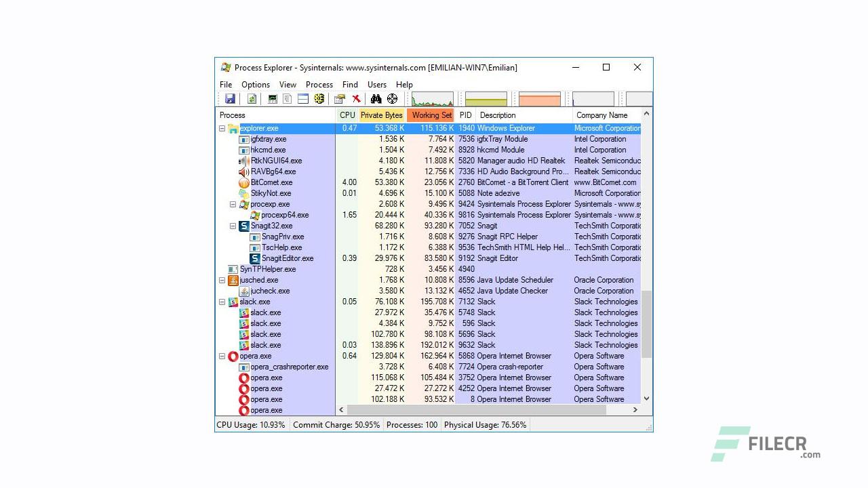Click the crosshair Find Window's Process icon

(392, 99)
